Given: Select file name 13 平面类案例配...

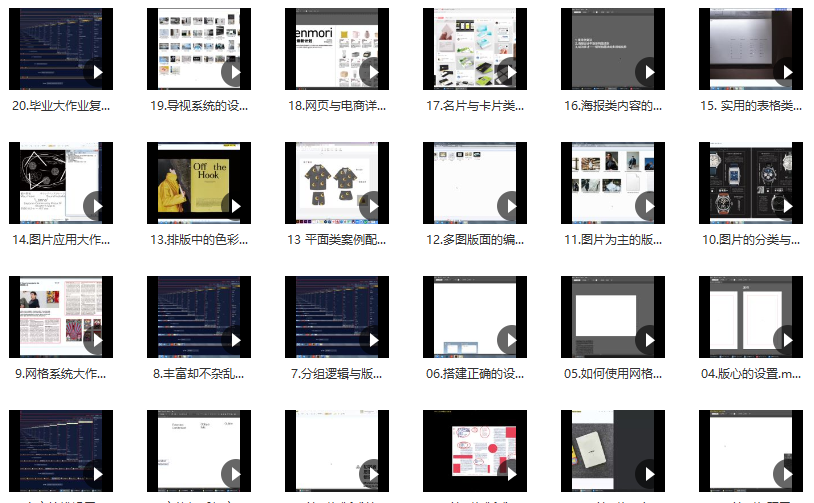Looking at the screenshot, I should click(337, 240).
